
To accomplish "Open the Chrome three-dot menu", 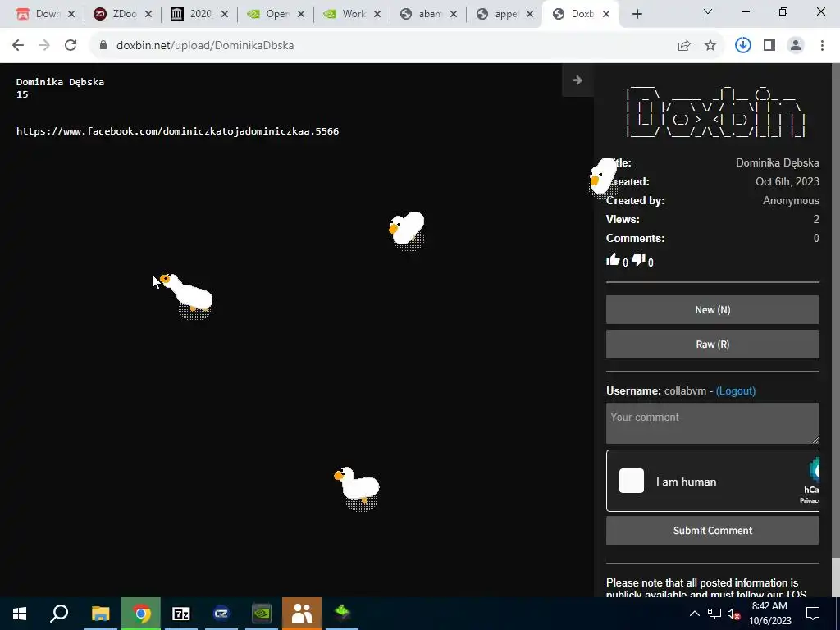I will 822,46.
